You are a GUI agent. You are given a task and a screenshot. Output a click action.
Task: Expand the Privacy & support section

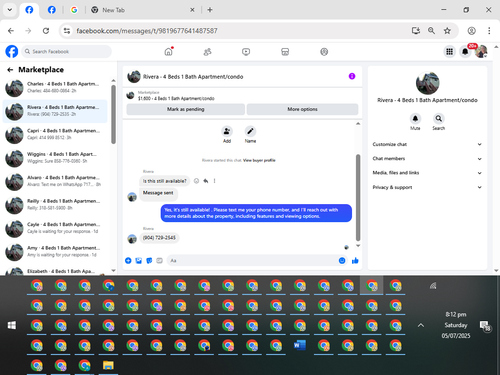coord(427,187)
